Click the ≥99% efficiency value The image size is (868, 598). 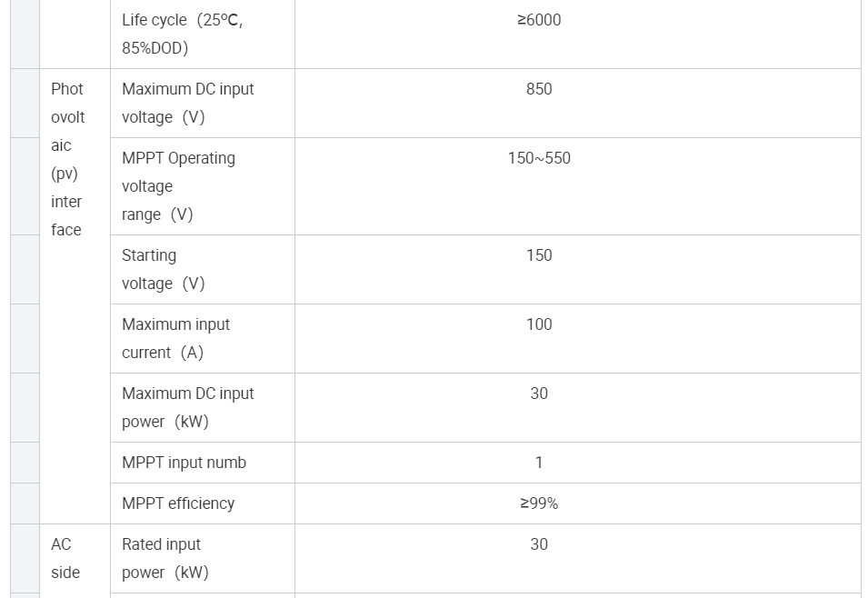click(539, 503)
